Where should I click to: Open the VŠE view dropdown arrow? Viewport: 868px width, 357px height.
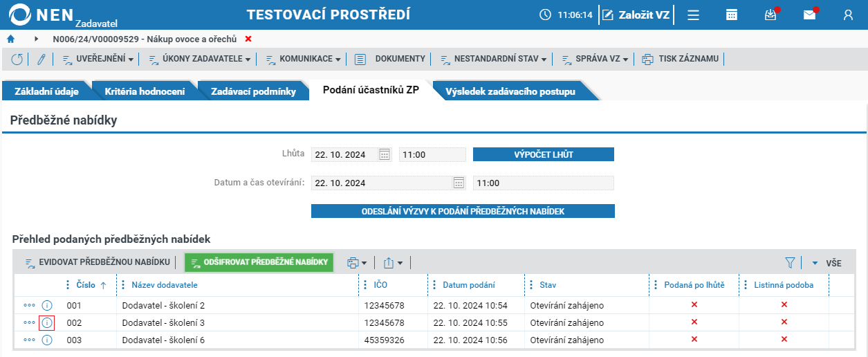815,263
